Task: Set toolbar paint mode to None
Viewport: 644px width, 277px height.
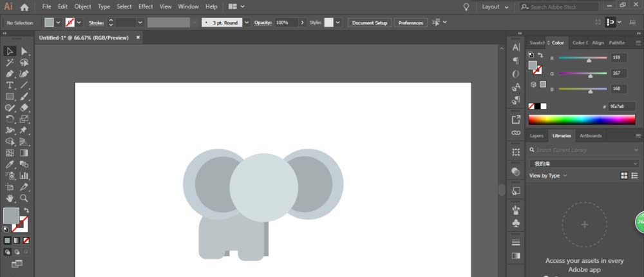Action: tap(26, 240)
